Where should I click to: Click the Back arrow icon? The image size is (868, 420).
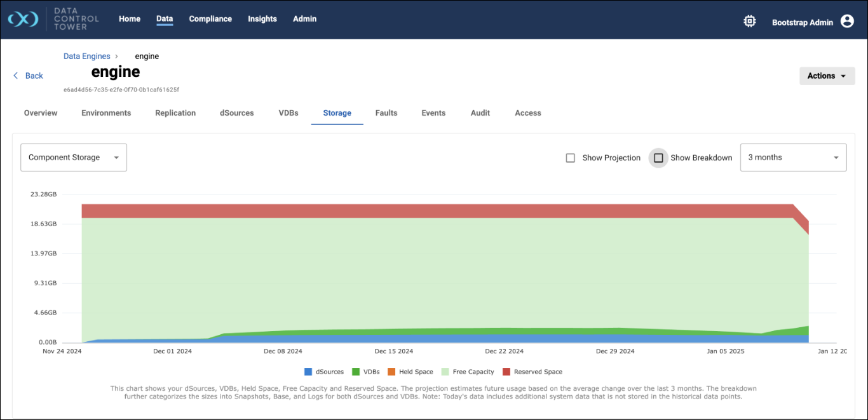coord(16,76)
